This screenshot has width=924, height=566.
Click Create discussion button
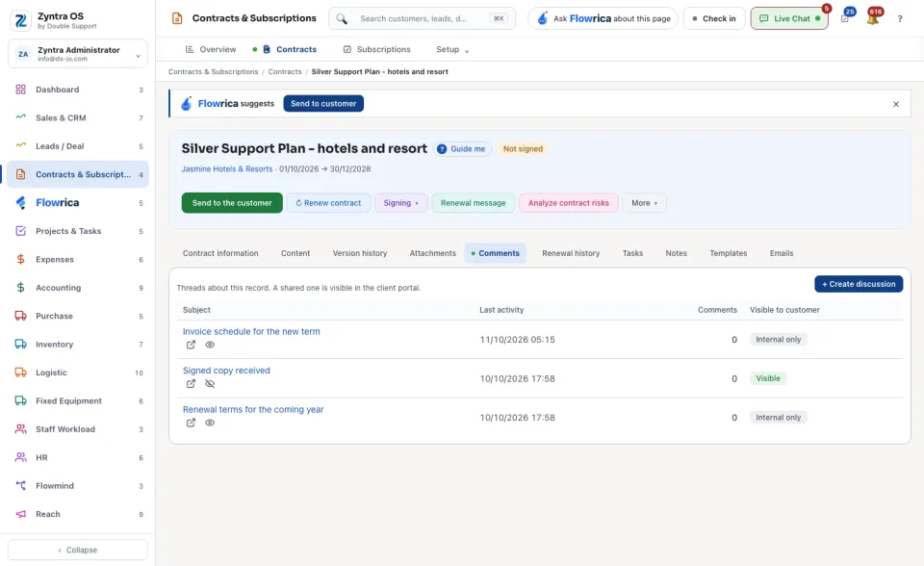point(859,284)
